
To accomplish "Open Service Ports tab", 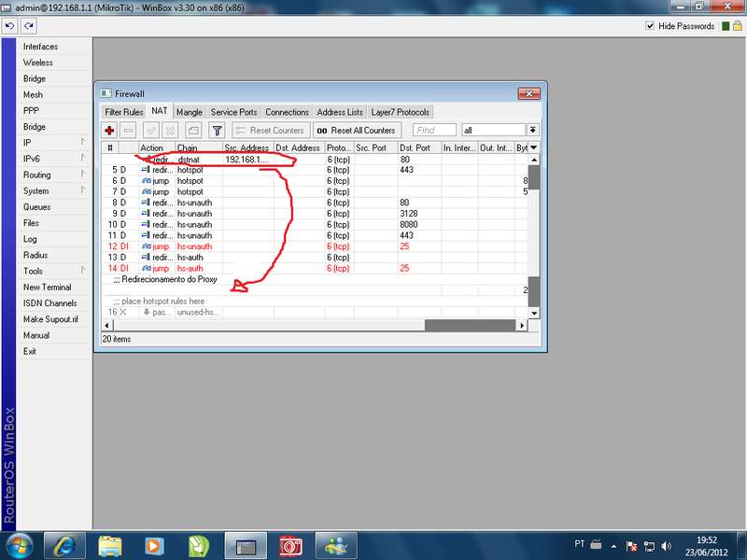I will [x=234, y=112].
